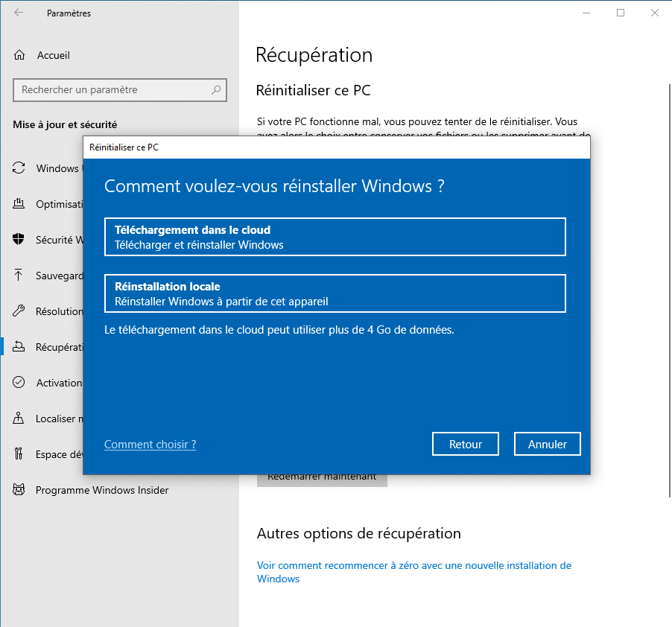This screenshot has height=627, width=672.
Task: Open the Comment choisir ? help link
Action: point(150,445)
